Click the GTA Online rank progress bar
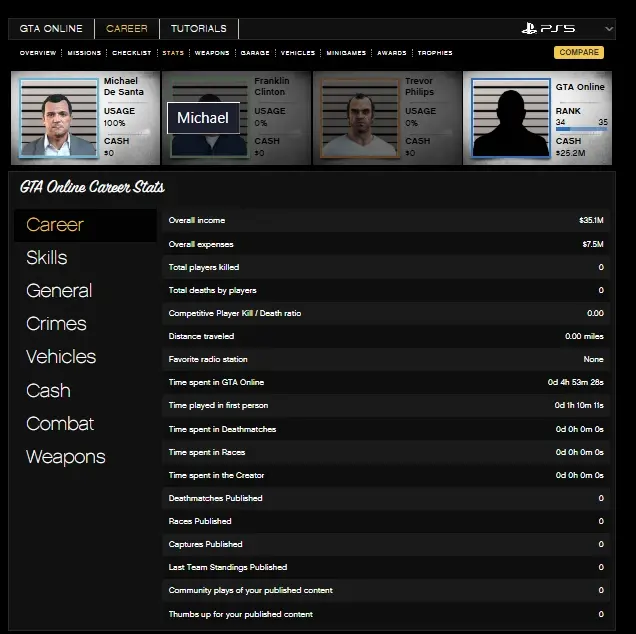The image size is (636, 634). [x=581, y=128]
